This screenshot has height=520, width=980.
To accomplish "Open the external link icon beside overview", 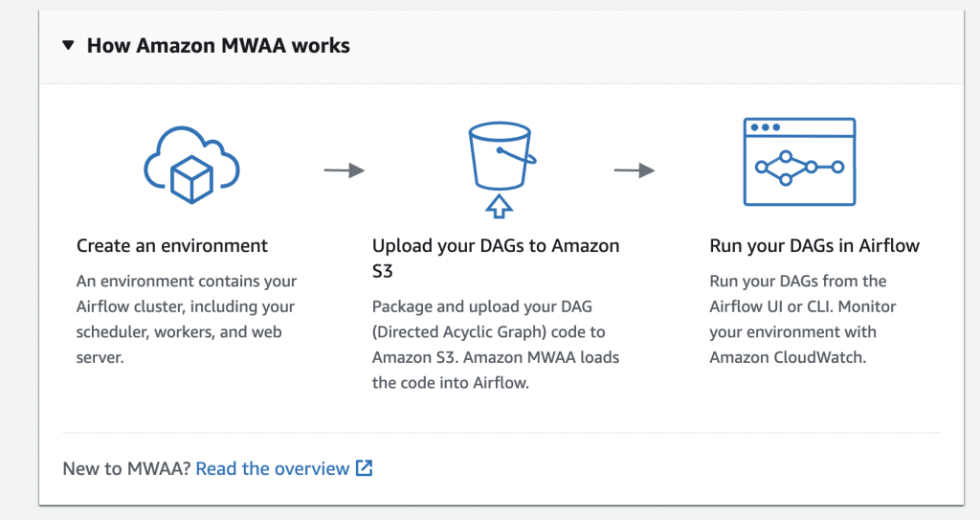I will point(364,468).
